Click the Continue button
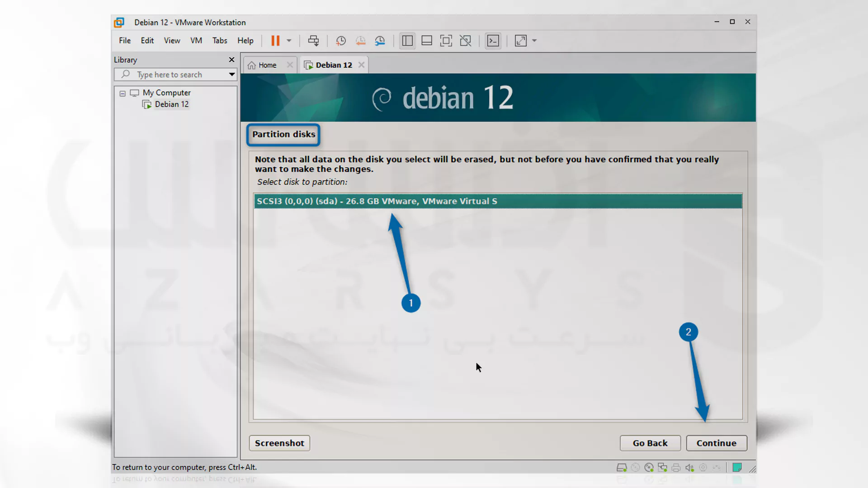868x488 pixels. pyautogui.click(x=716, y=443)
